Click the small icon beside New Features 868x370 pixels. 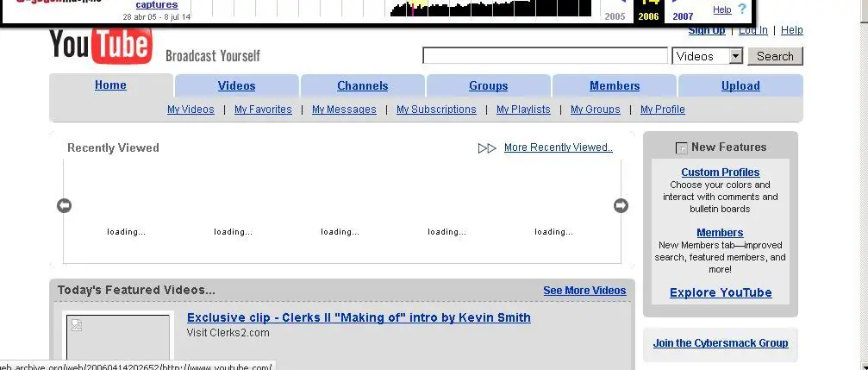(x=682, y=147)
